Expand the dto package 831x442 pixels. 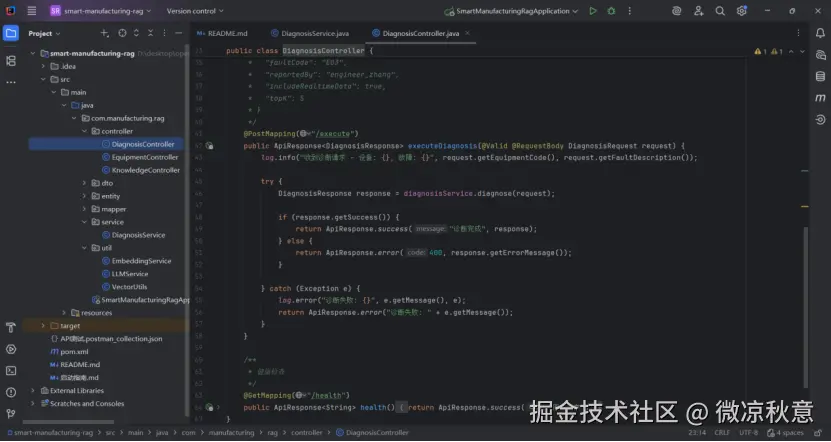click(x=85, y=183)
